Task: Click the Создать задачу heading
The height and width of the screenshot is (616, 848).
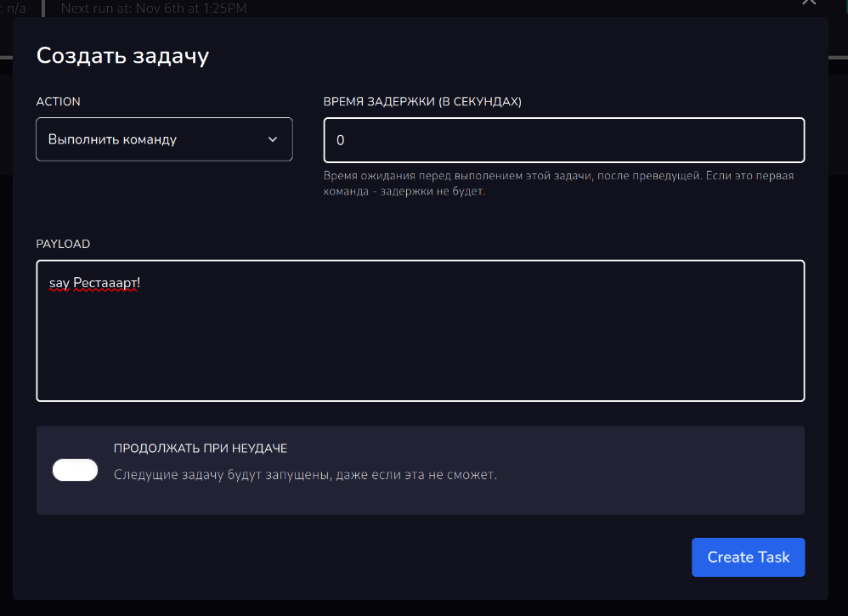Action: (122, 56)
